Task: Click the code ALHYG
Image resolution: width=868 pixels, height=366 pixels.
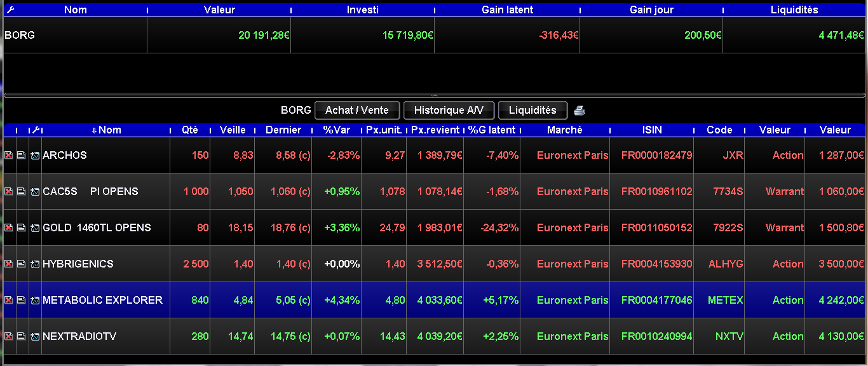Action: [x=726, y=264]
